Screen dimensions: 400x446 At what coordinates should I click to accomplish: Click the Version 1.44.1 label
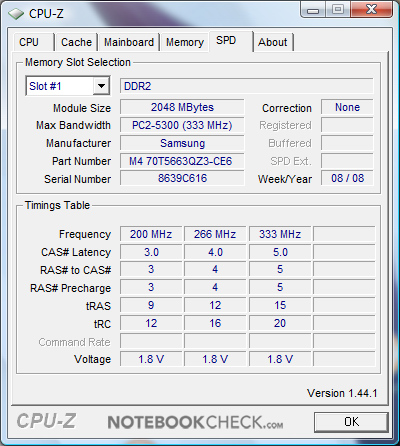(342, 393)
